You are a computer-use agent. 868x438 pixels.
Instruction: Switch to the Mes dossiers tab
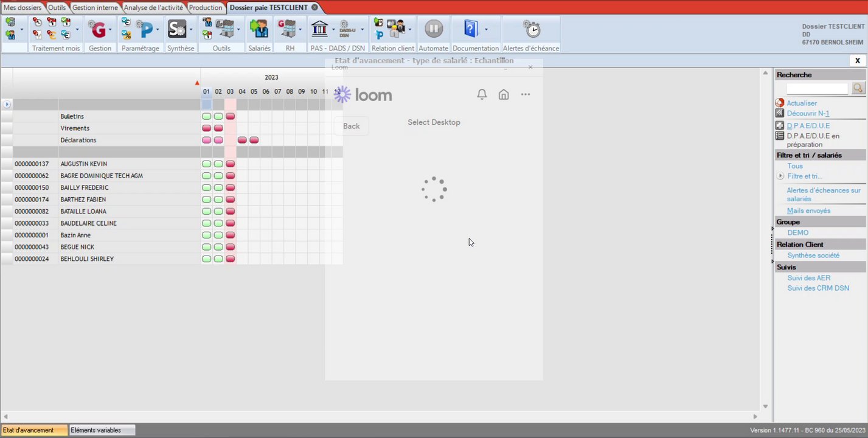click(x=23, y=7)
